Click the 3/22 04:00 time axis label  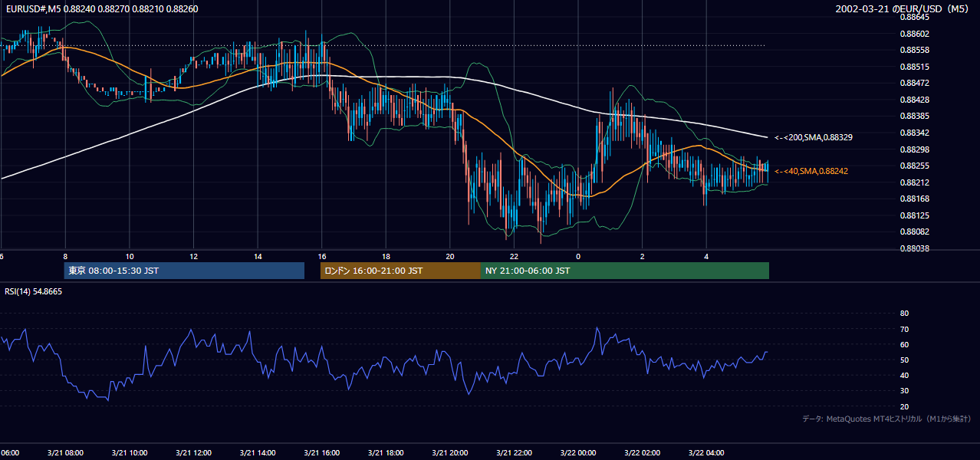click(706, 452)
